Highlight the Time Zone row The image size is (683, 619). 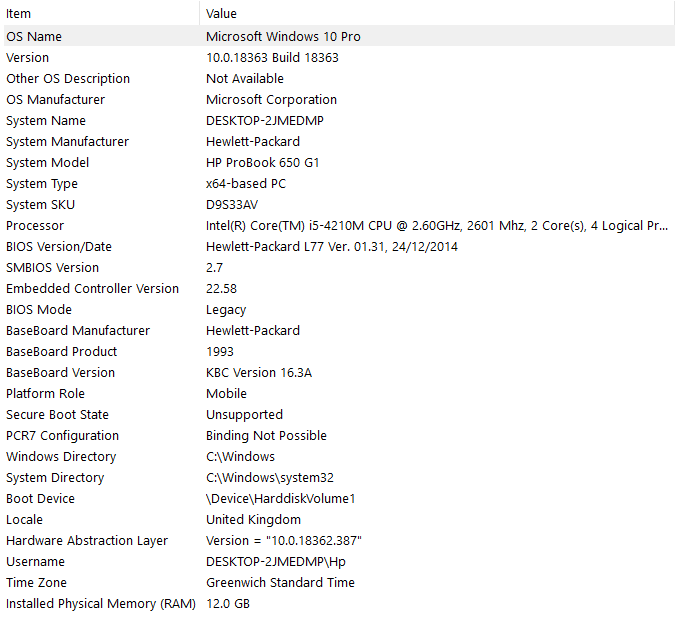tap(36, 582)
